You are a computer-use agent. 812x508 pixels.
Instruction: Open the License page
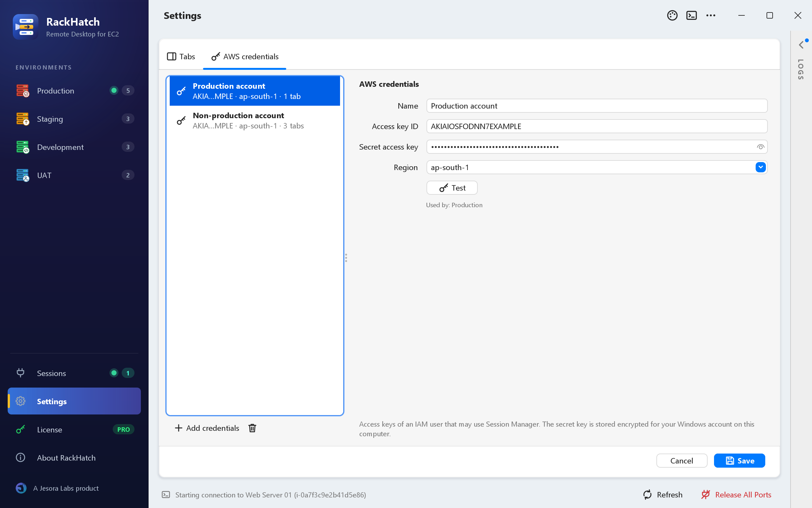coord(74,430)
